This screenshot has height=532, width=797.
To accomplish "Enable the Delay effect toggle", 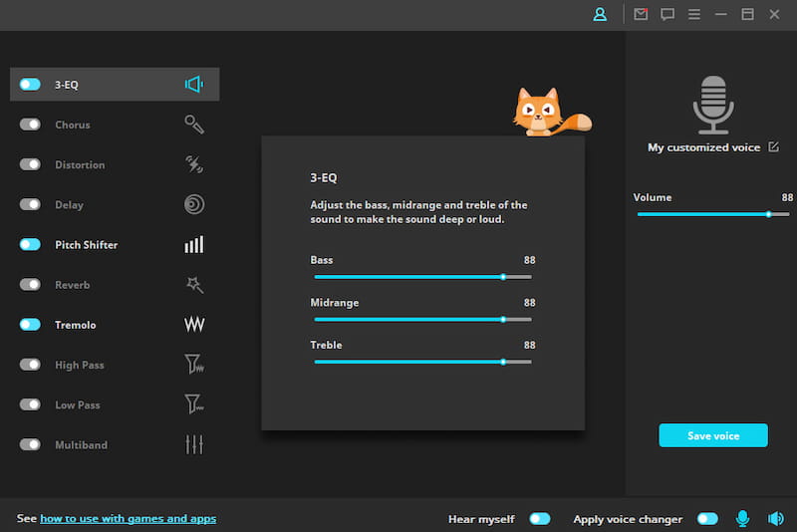I will pyautogui.click(x=30, y=205).
